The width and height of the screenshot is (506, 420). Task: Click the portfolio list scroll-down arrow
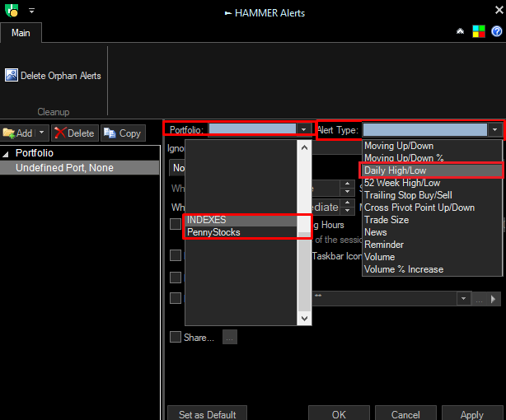pos(304,319)
